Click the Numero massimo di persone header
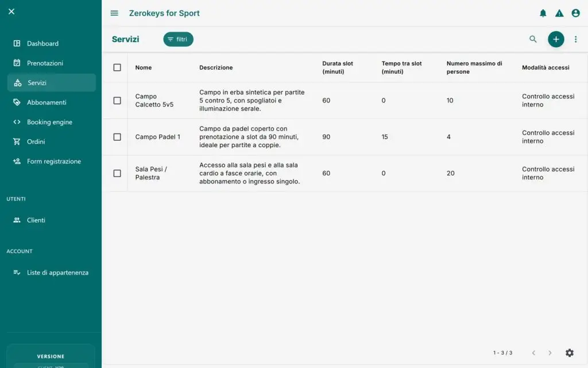The width and height of the screenshot is (588, 368). (474, 68)
